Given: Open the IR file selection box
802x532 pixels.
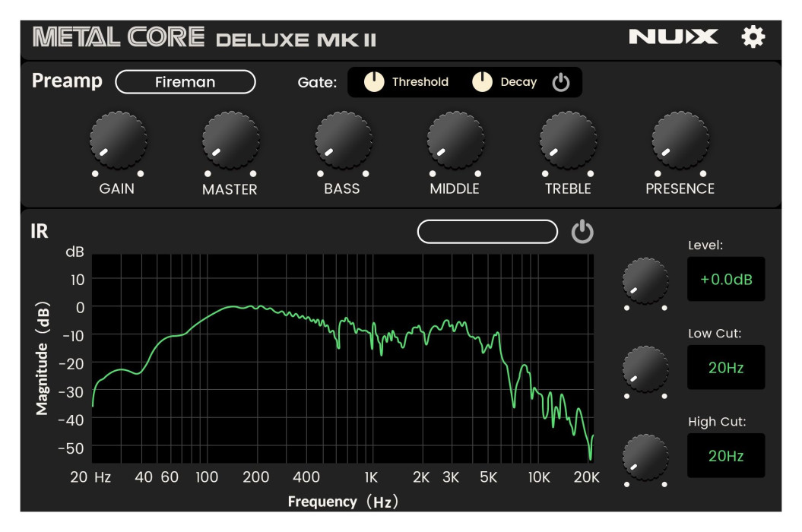Looking at the screenshot, I should 489,231.
